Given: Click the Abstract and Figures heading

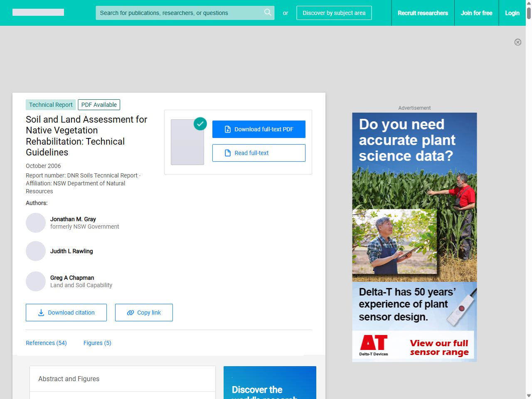Looking at the screenshot, I should coord(69,379).
